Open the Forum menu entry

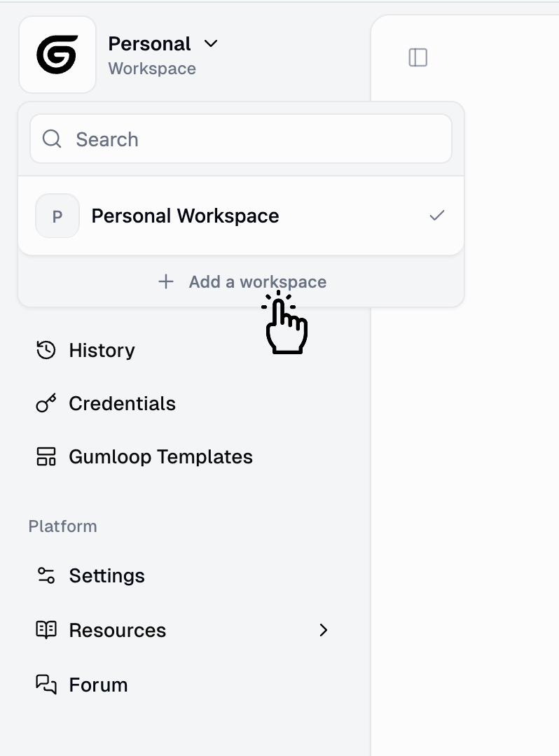point(97,685)
